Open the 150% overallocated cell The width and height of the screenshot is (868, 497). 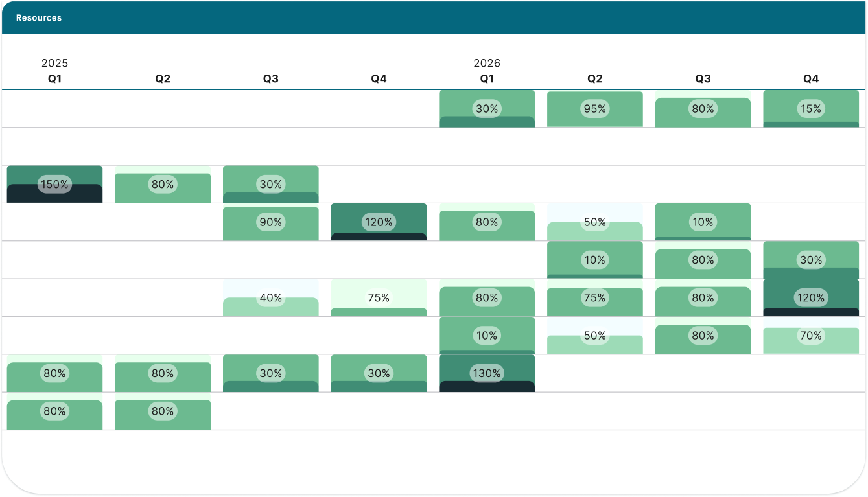pos(54,185)
